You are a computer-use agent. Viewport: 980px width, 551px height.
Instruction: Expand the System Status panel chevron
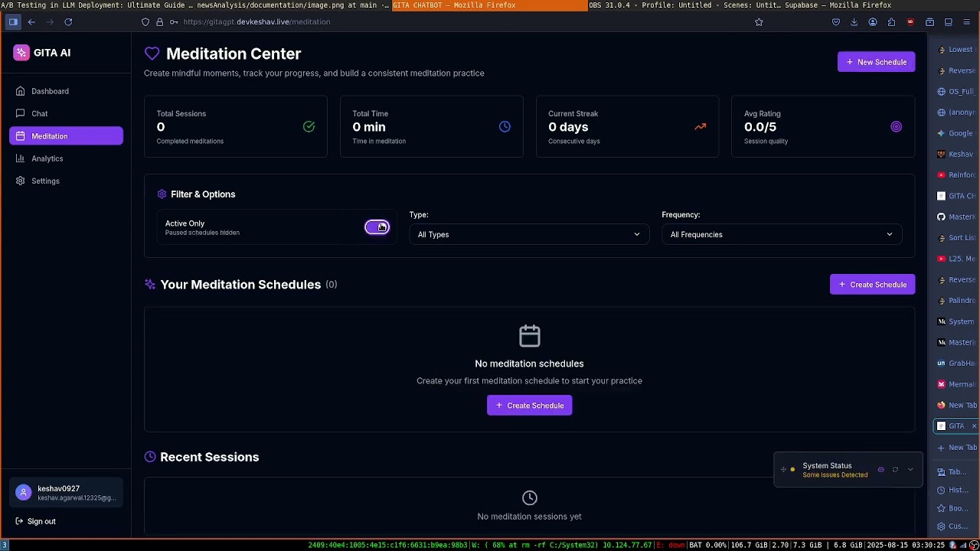pos(910,470)
